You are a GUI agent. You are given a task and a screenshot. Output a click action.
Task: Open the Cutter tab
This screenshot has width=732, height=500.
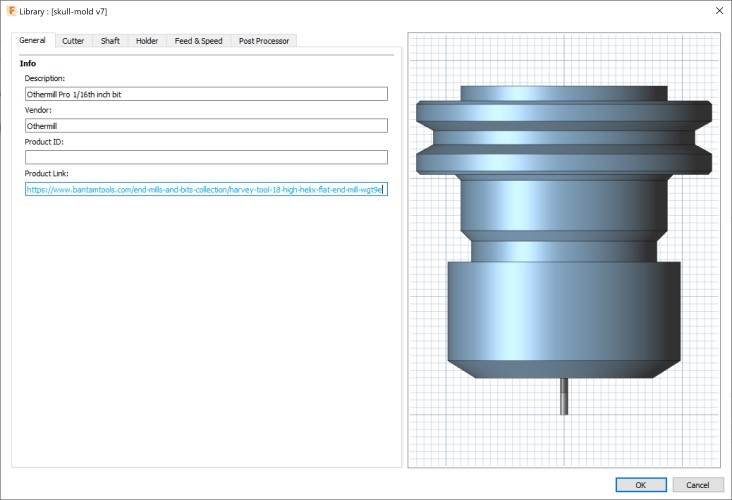click(x=73, y=41)
